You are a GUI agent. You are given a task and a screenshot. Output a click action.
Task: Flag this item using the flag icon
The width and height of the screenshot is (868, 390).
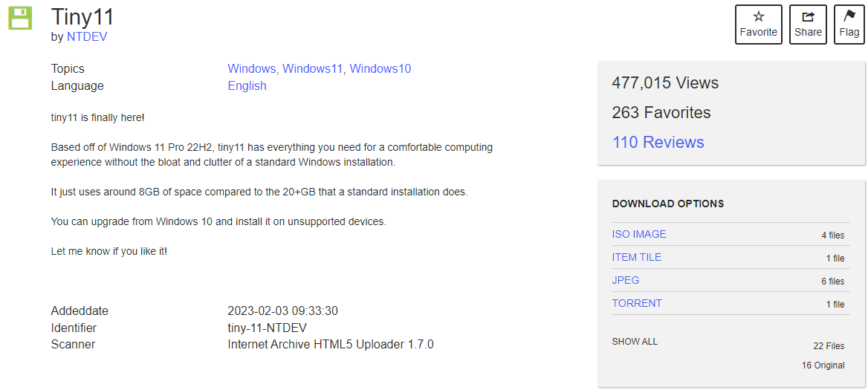click(x=849, y=25)
